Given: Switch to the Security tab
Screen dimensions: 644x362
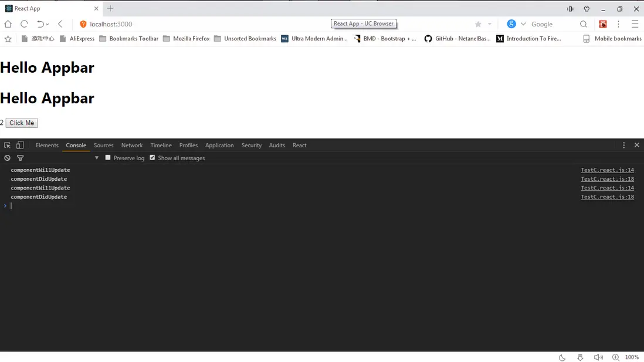Looking at the screenshot, I should [x=252, y=145].
